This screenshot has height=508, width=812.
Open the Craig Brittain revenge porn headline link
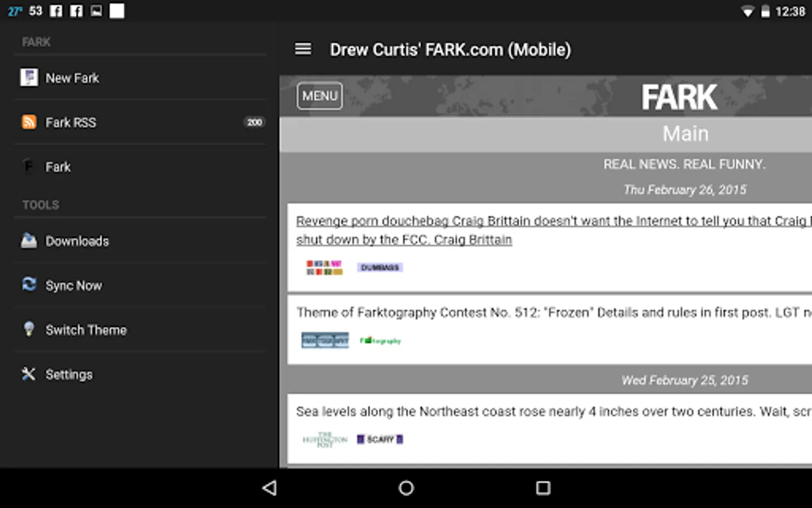click(554, 230)
